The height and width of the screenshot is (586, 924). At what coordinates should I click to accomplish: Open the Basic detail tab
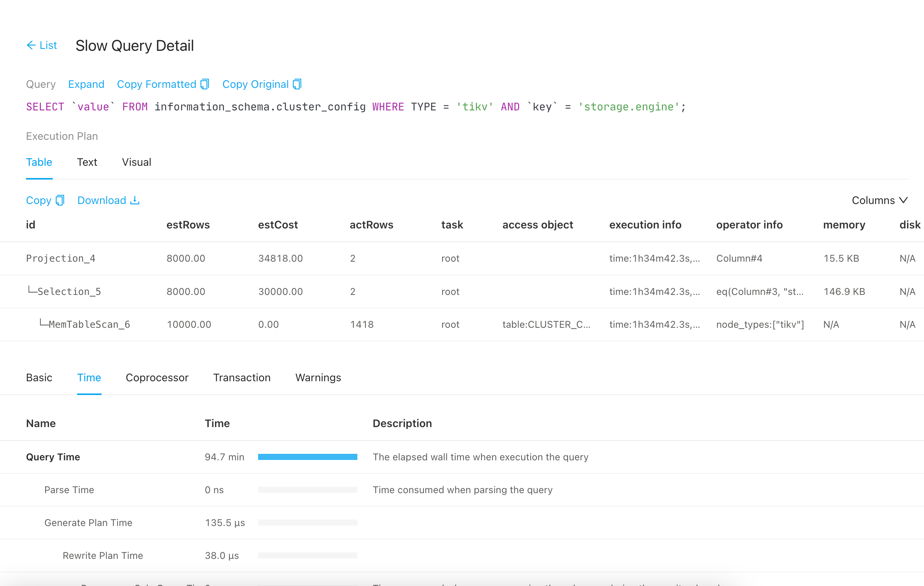pos(39,377)
